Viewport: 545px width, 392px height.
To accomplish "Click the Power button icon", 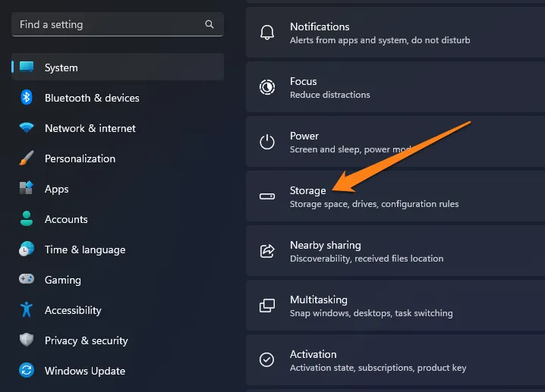I will (267, 142).
